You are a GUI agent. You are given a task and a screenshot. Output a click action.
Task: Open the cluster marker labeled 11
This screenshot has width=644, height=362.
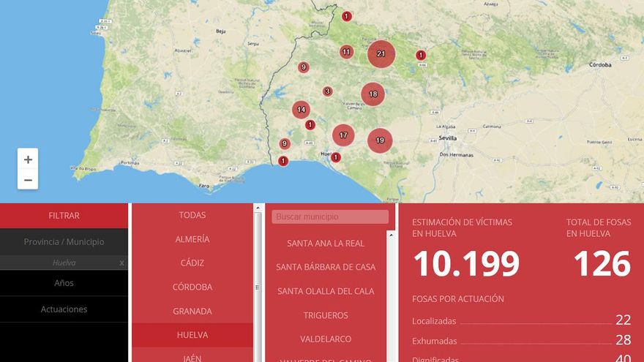346,52
